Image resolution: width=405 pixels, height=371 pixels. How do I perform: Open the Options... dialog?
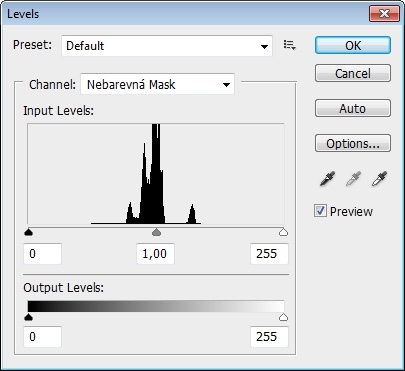pos(353,143)
